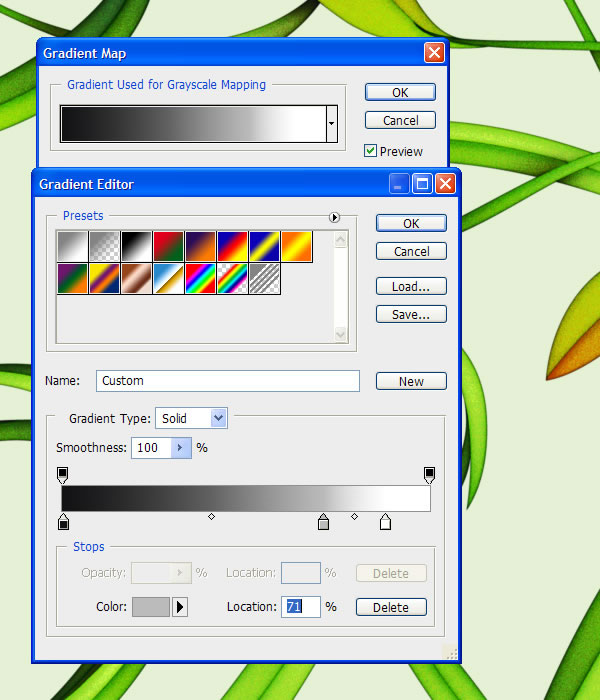
Task: Click the right opacity stop above gradient bar
Action: click(x=429, y=475)
